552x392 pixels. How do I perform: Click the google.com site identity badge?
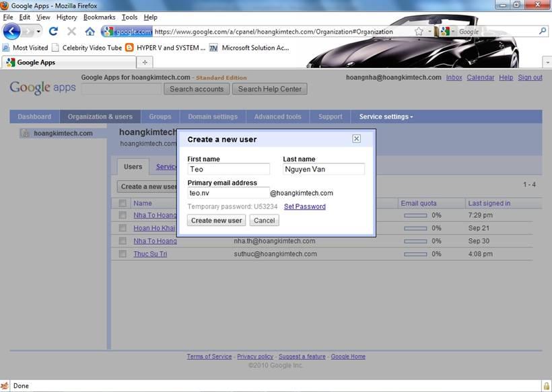[x=127, y=32]
